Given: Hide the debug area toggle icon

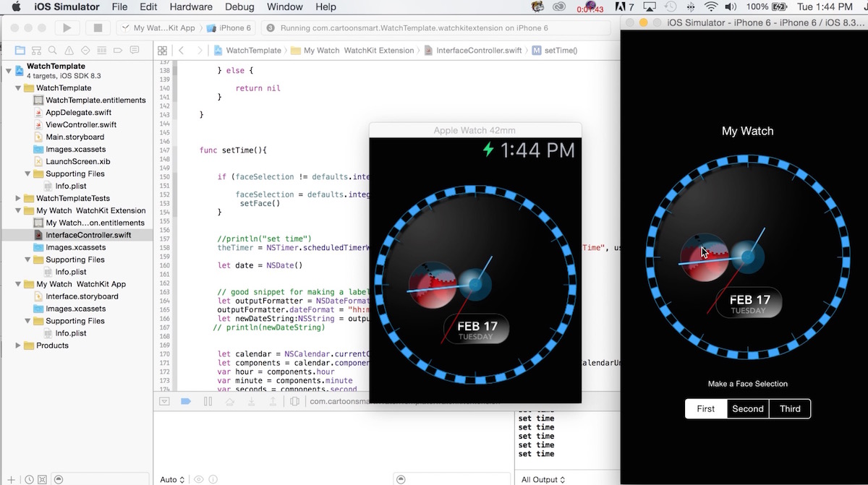Looking at the screenshot, I should [x=165, y=401].
